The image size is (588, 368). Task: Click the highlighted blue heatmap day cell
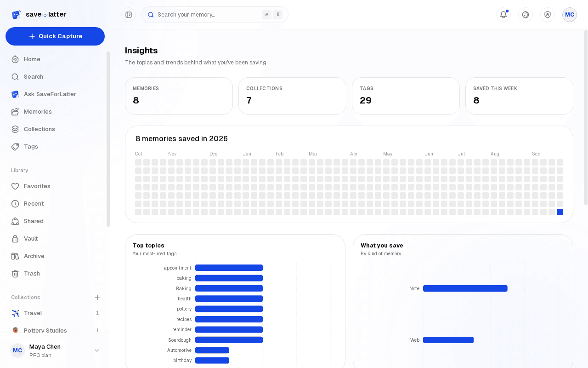click(x=560, y=212)
